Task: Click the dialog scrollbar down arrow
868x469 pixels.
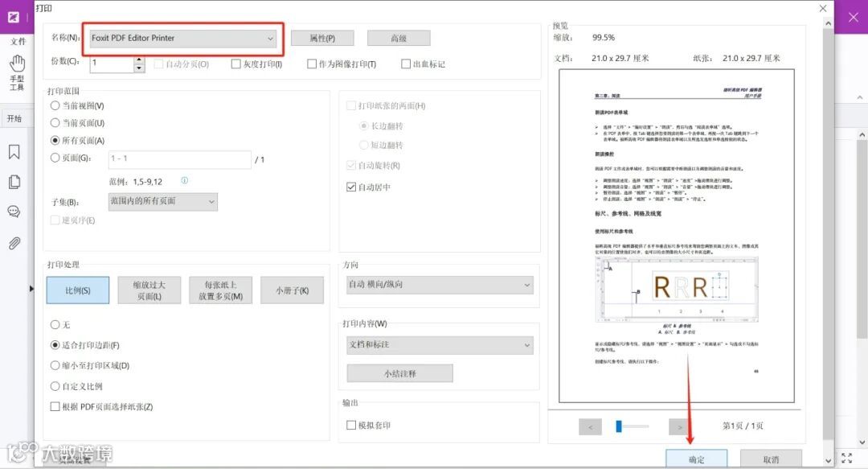Action: (828, 461)
